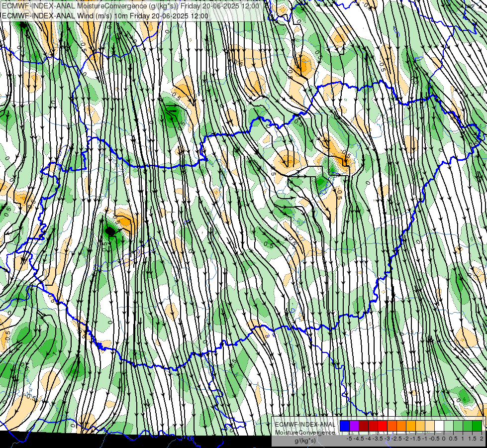Click the white legend swatch

[x=439, y=426]
